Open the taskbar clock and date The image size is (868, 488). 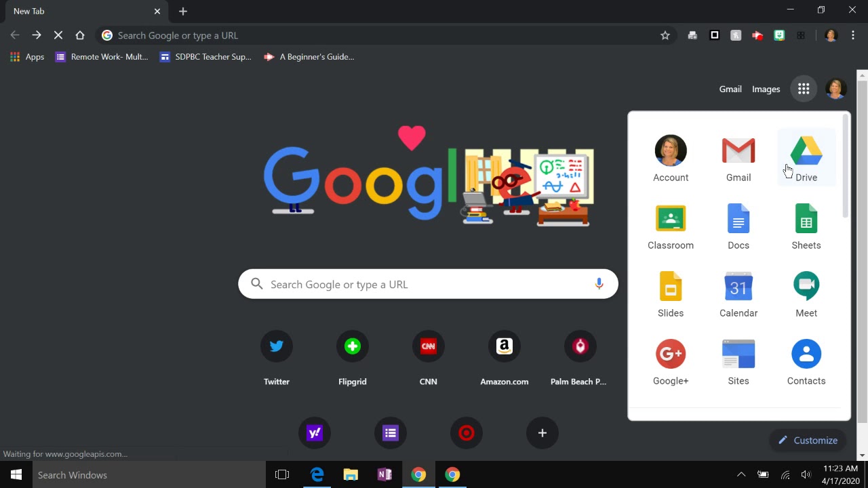pyautogui.click(x=841, y=474)
